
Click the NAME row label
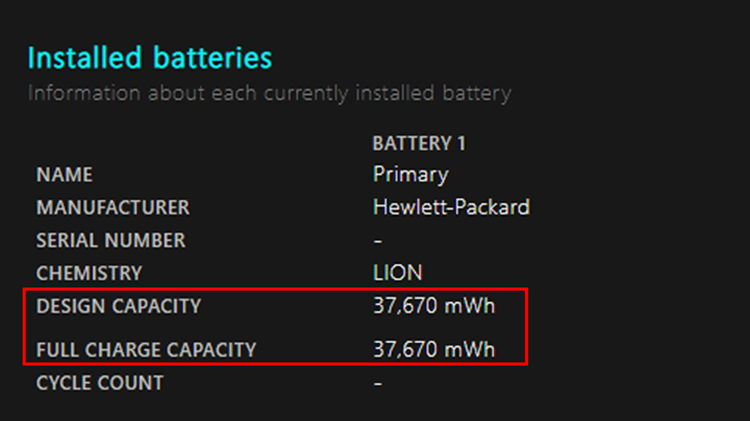click(64, 175)
